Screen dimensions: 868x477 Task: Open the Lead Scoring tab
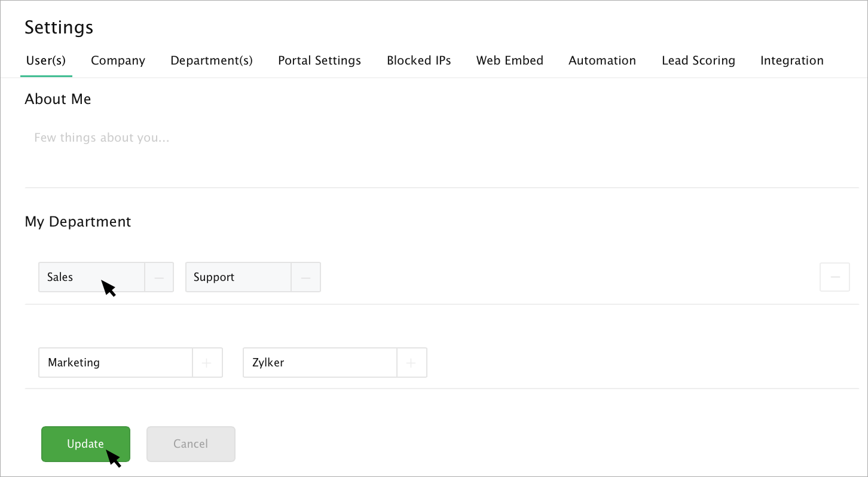pos(698,60)
